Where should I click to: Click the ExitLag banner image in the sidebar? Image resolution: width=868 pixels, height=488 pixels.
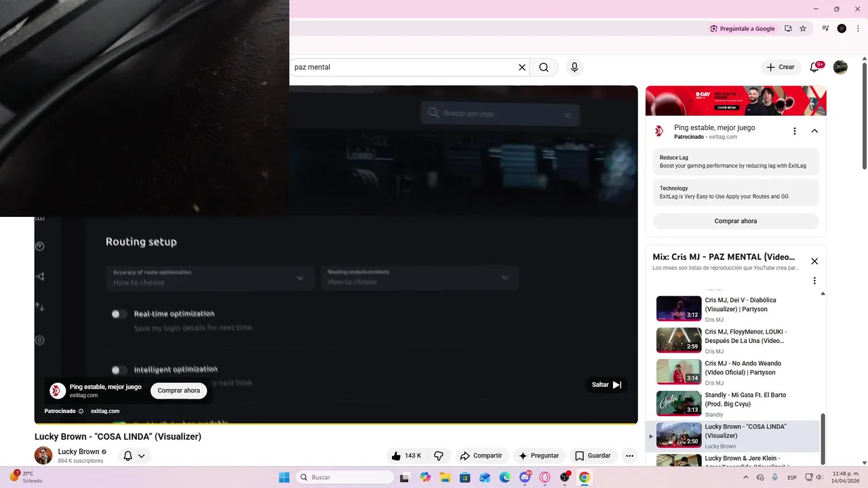(736, 100)
